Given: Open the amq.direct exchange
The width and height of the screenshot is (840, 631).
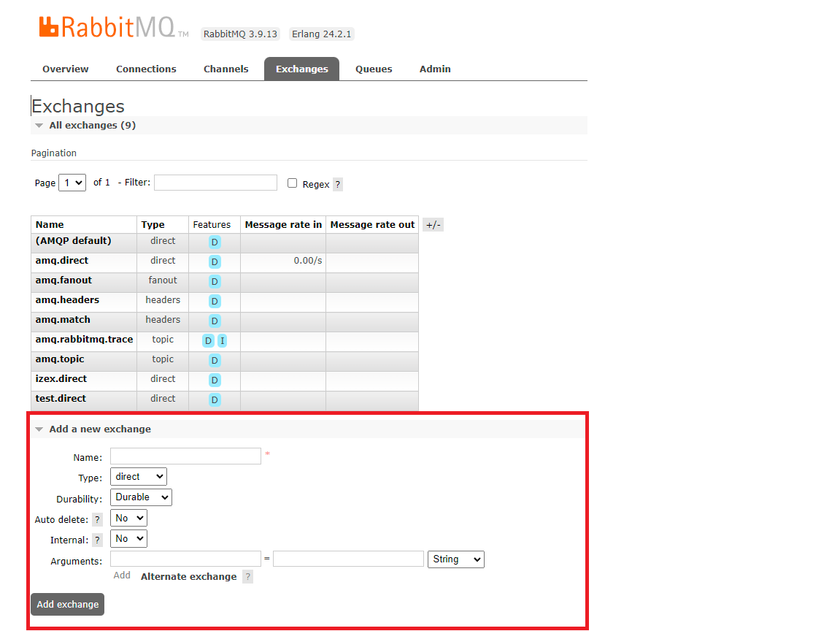Looking at the screenshot, I should 61,261.
